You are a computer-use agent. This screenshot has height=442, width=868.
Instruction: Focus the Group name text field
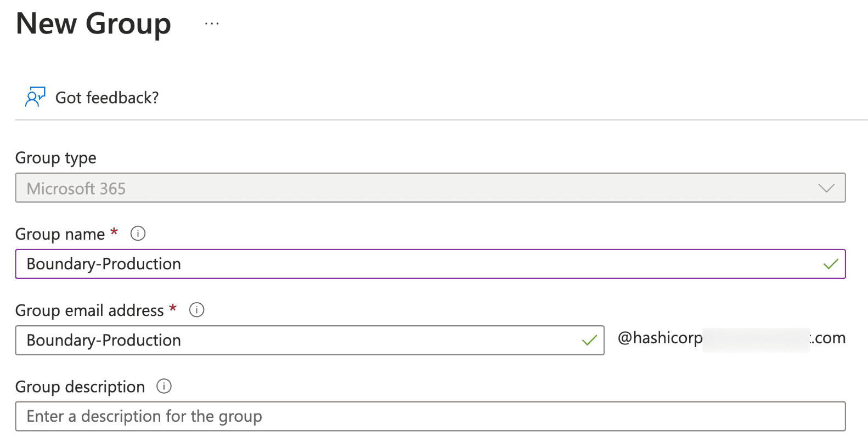(x=417, y=264)
